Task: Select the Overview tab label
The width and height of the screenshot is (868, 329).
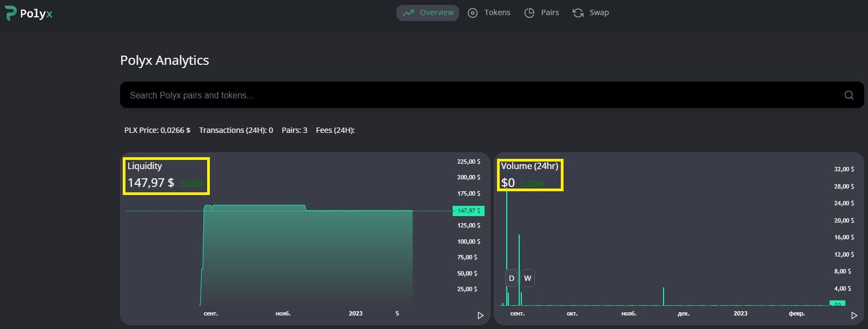Action: 436,13
